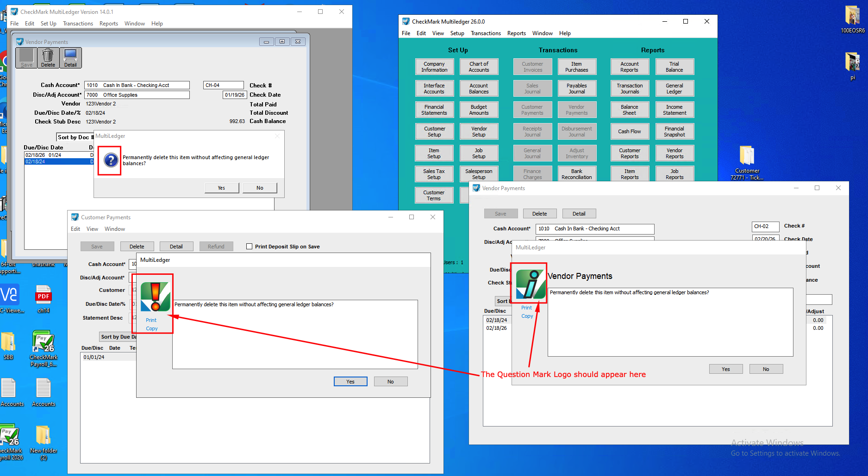Click No in the Vendor Payments 26 dialog
This screenshot has height=476, width=868.
pyautogui.click(x=766, y=369)
